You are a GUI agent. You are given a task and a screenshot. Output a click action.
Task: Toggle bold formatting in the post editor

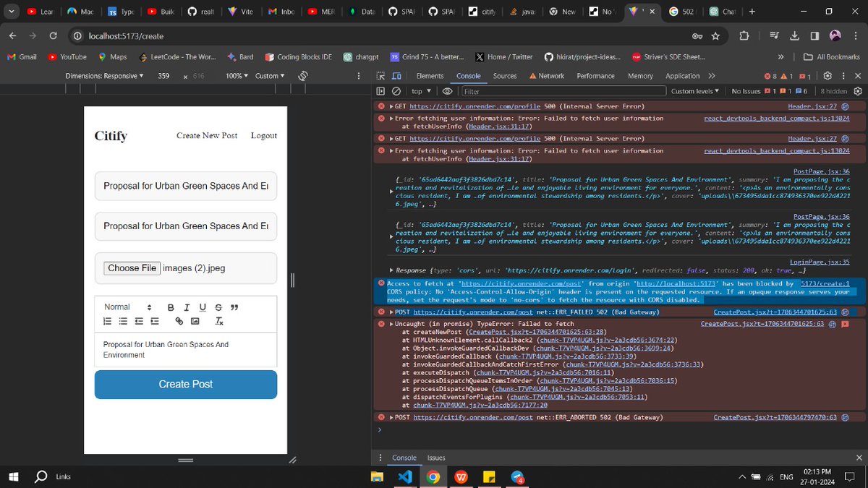pyautogui.click(x=171, y=307)
